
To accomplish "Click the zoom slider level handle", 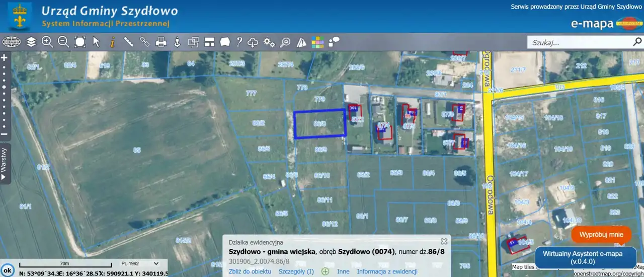I will (4, 87).
